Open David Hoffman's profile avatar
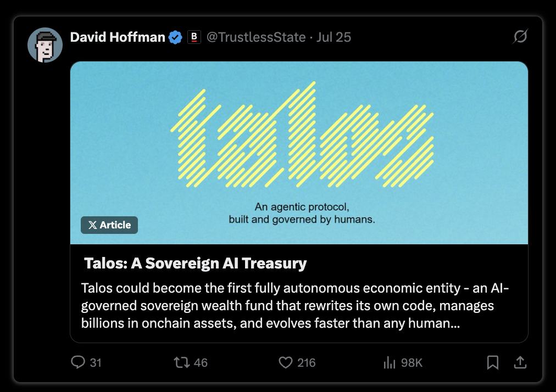 [x=45, y=45]
